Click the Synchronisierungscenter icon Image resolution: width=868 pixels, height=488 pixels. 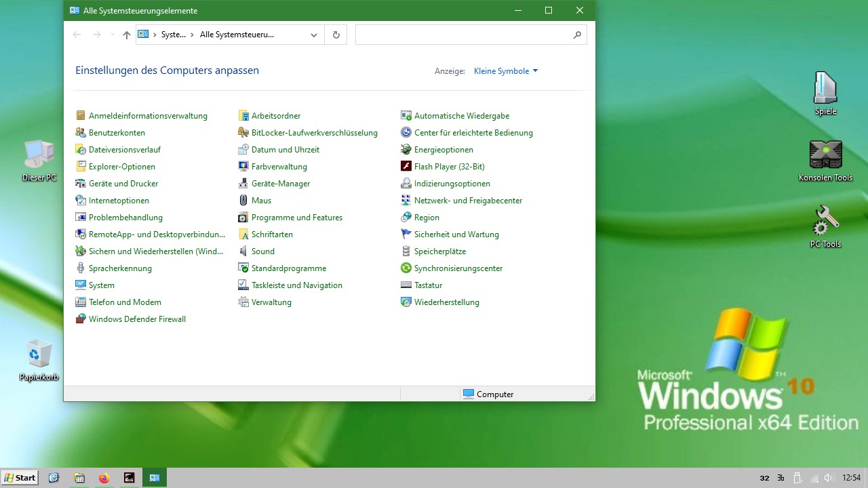click(406, 268)
